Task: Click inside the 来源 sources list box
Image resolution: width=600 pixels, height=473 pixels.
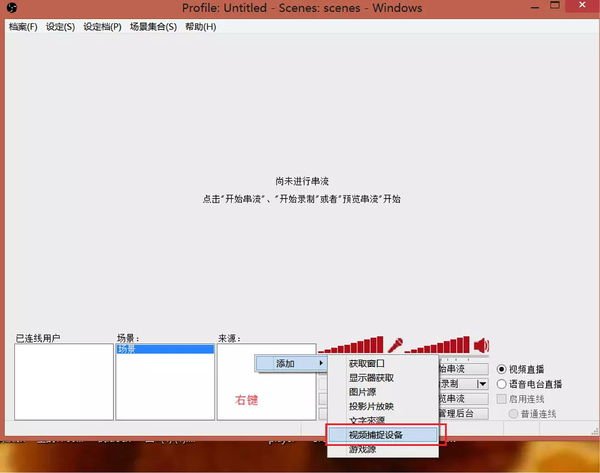Action: [x=267, y=382]
